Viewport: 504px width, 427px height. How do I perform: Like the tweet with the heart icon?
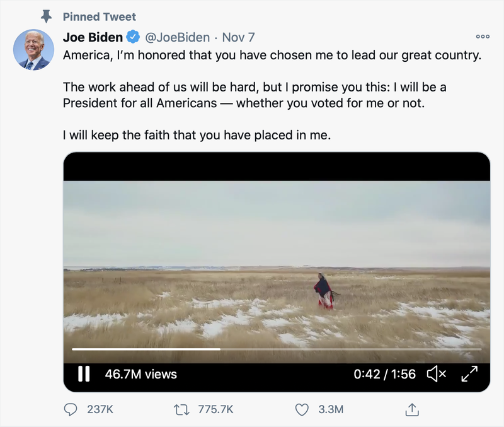tap(302, 409)
